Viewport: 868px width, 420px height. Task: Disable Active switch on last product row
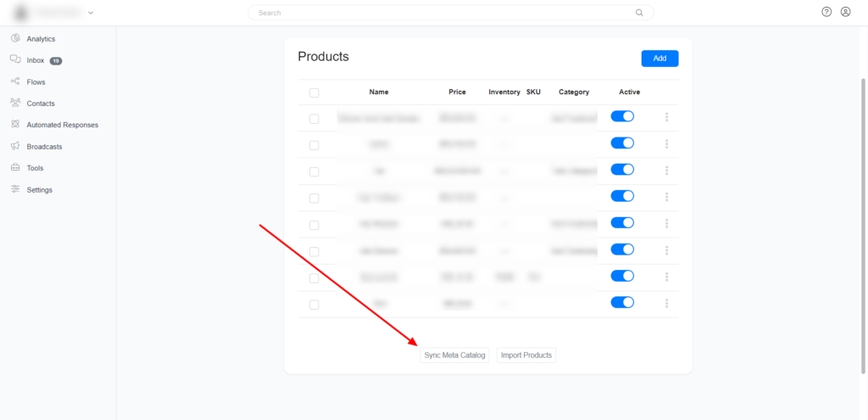[x=622, y=302]
